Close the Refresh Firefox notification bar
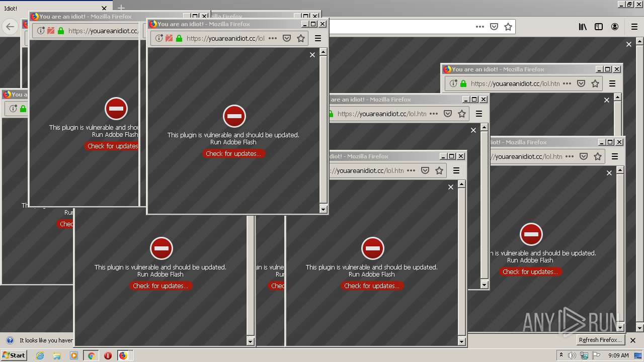The image size is (644, 362). tap(633, 340)
